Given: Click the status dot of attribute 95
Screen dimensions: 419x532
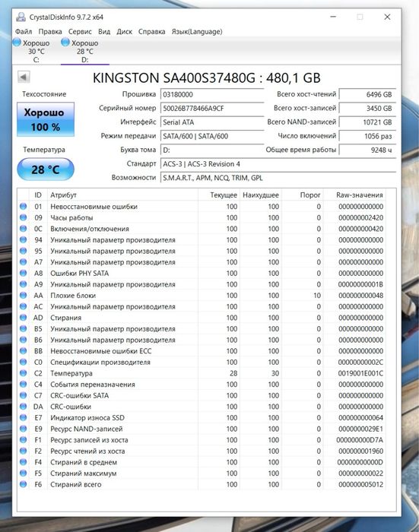Looking at the screenshot, I should pyautogui.click(x=23, y=251).
